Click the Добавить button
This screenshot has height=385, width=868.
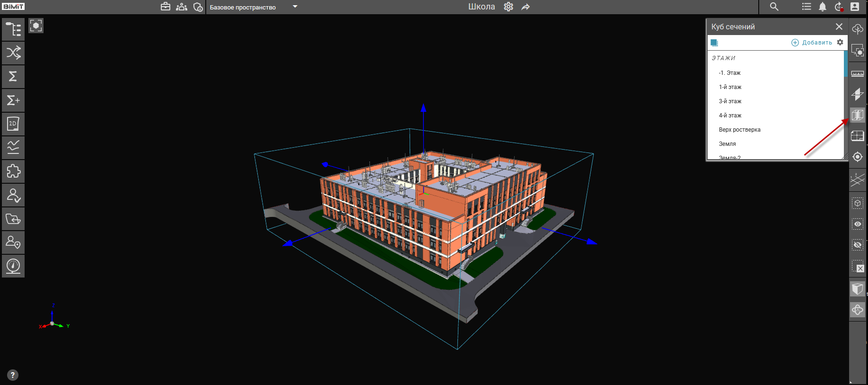tap(812, 43)
